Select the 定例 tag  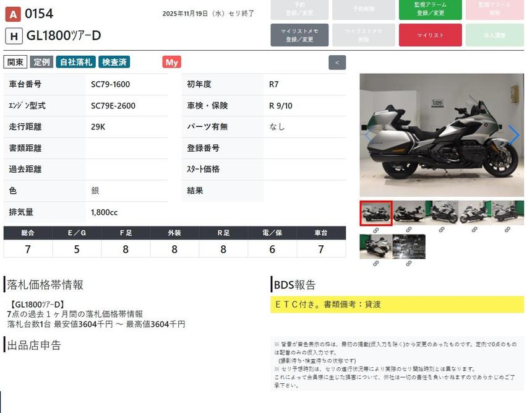tap(41, 62)
